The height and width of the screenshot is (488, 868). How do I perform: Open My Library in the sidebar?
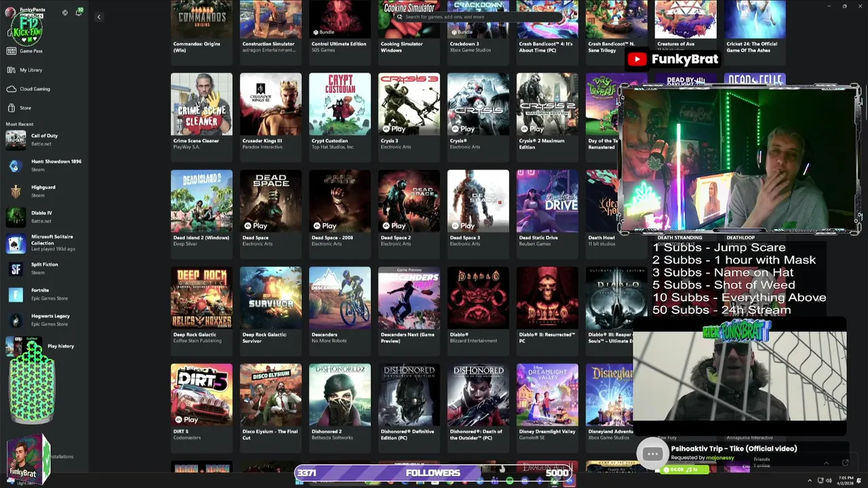(x=44, y=70)
